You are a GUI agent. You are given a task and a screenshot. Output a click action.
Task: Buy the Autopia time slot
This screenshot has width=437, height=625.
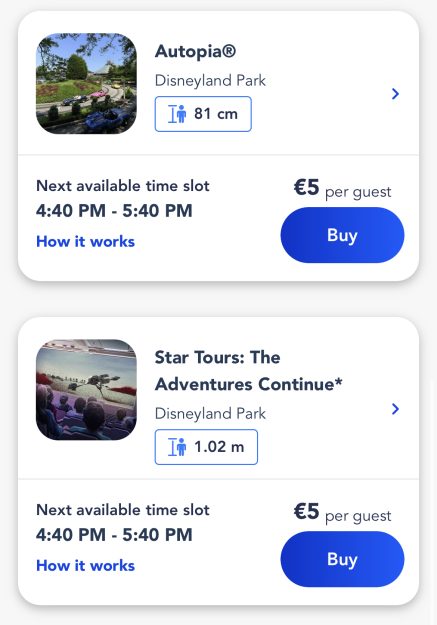[342, 235]
